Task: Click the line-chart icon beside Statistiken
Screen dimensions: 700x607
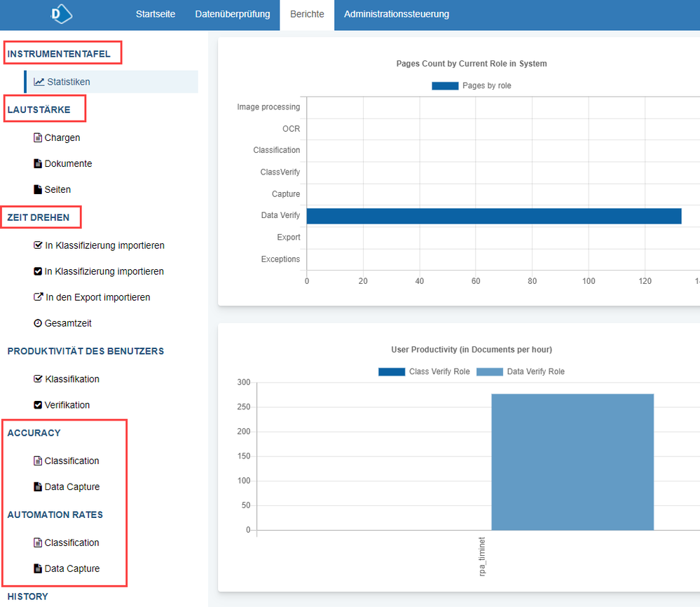Action: pos(39,82)
